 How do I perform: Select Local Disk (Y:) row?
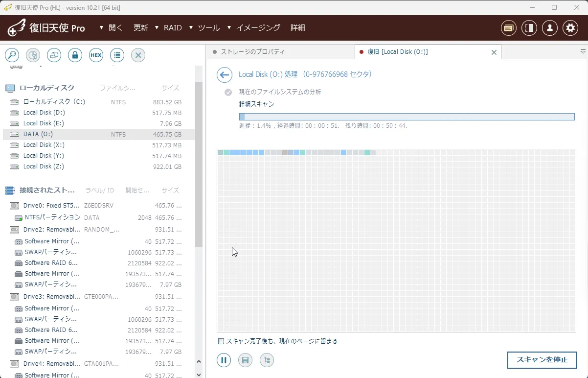click(x=99, y=156)
